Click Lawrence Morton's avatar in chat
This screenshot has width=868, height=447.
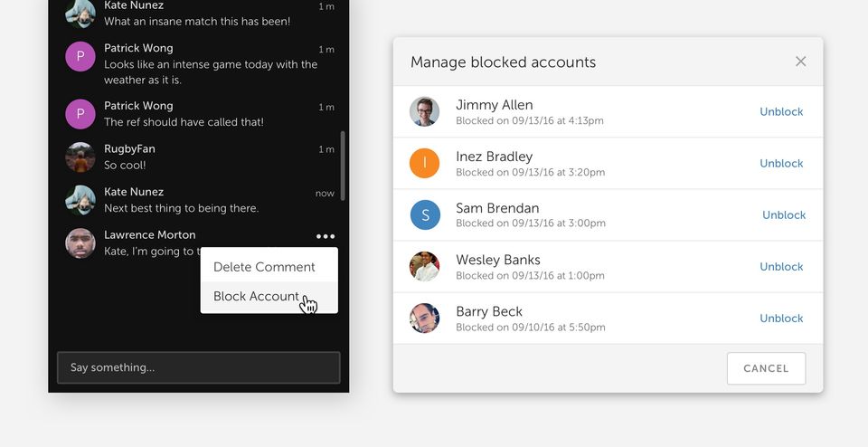(x=80, y=243)
